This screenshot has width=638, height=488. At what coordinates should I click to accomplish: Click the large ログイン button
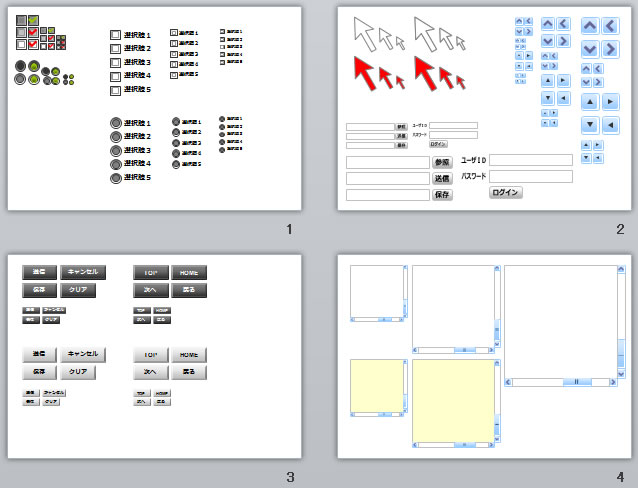506,192
